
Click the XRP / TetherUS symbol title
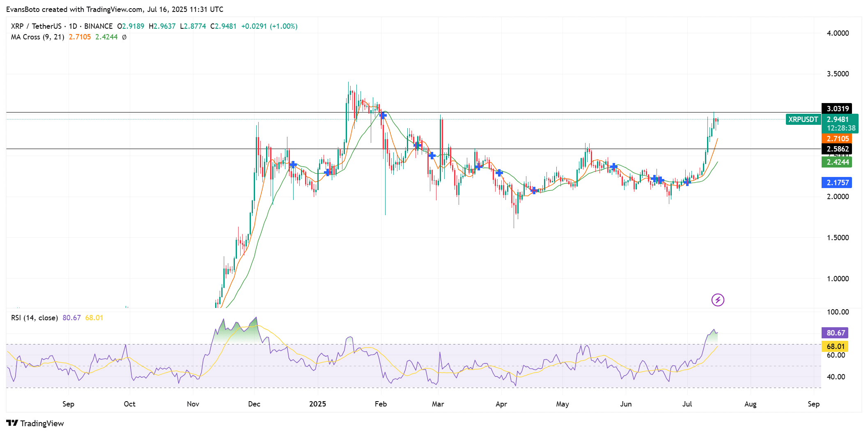tap(36, 26)
